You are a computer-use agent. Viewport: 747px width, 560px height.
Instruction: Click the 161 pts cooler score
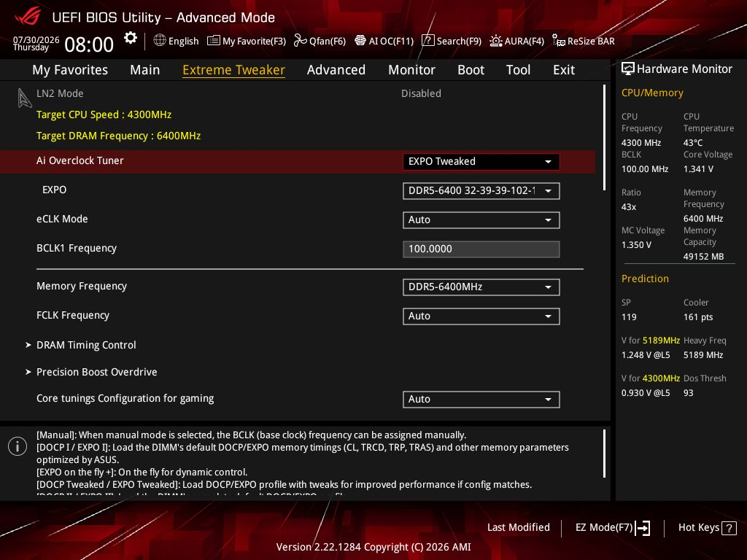[x=698, y=317]
